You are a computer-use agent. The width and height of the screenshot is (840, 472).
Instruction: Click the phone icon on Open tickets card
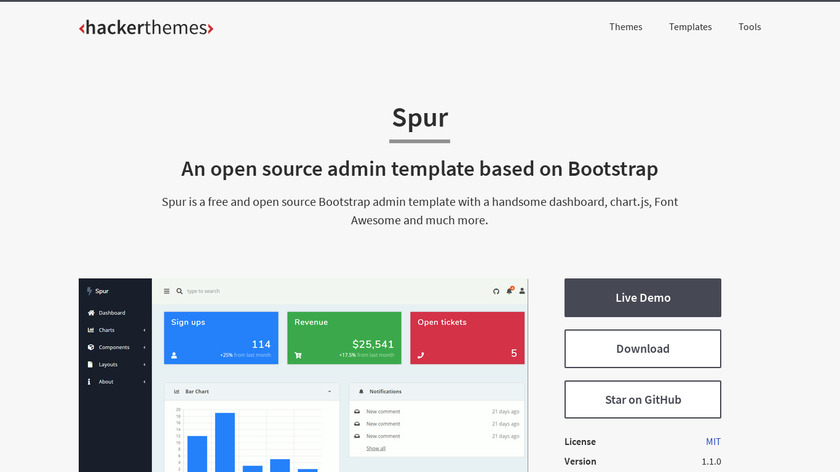pos(421,355)
